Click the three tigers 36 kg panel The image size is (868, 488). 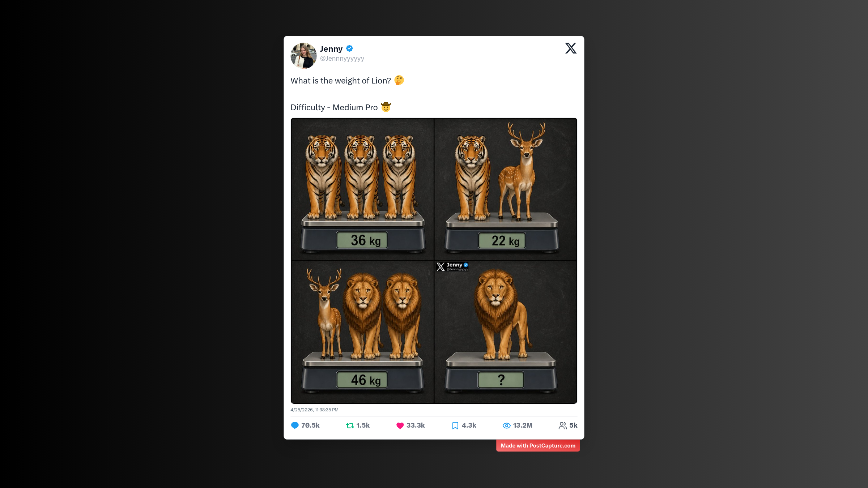click(x=362, y=189)
